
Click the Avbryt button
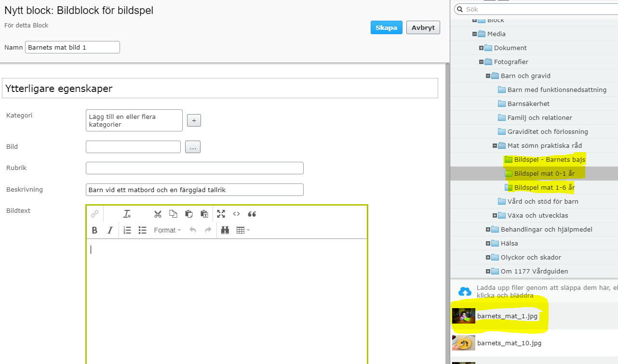pos(423,27)
